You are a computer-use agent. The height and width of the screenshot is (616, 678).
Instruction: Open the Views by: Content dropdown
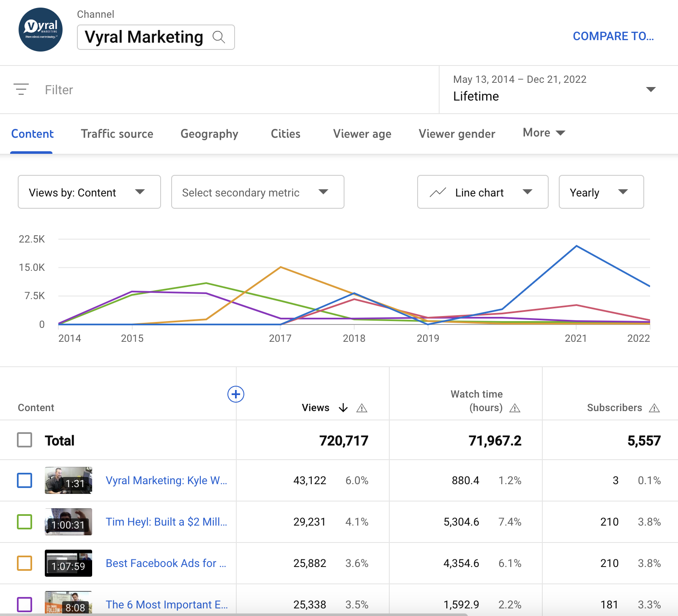click(x=89, y=192)
